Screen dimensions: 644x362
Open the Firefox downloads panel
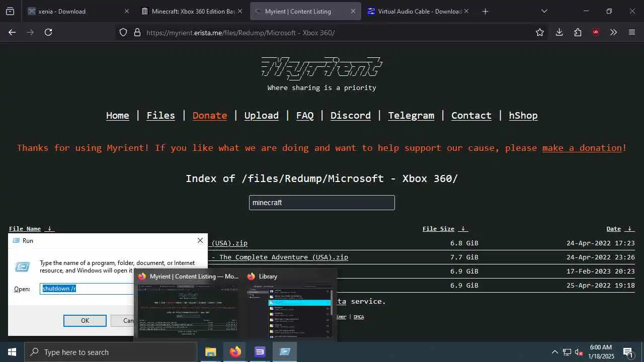click(559, 32)
